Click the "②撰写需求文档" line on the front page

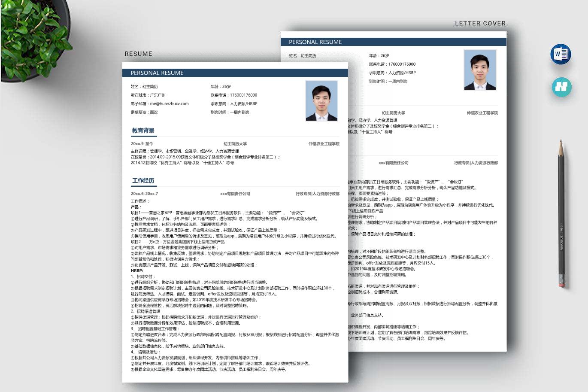click(x=180, y=225)
